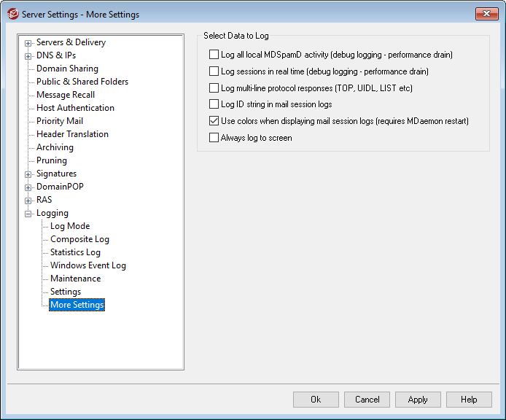Click the Ok button
Image resolution: width=506 pixels, height=420 pixels.
(316, 400)
